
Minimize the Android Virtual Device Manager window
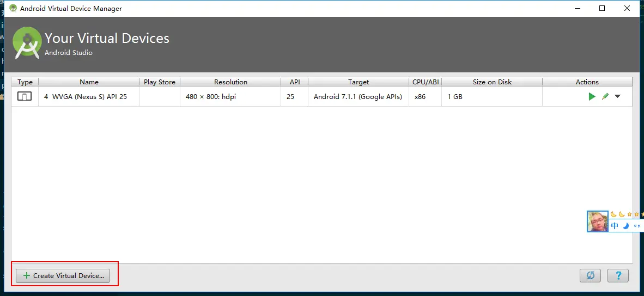pos(577,8)
